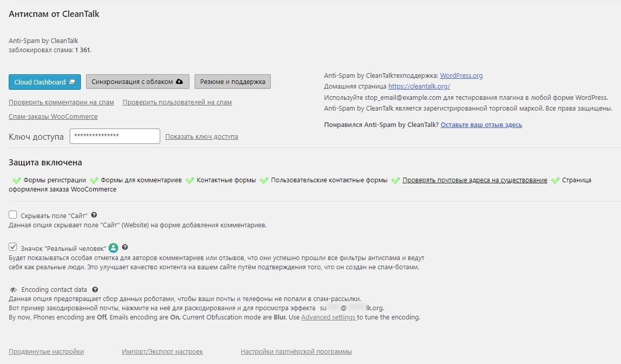Open help icon near 'Encoding contact data'
Viewport: 621px width, 364px height.
[x=95, y=289]
